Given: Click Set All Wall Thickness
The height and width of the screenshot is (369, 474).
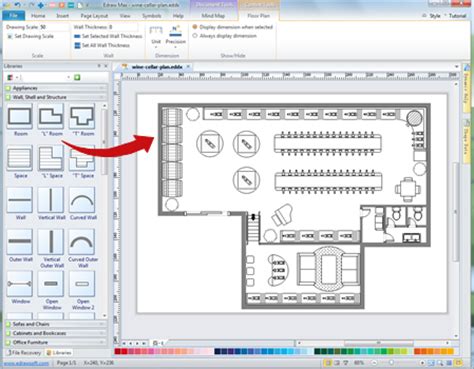Looking at the screenshot, I should point(102,45).
